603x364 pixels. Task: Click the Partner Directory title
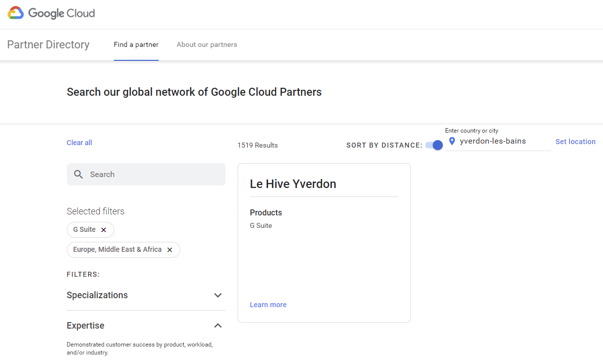coord(48,45)
